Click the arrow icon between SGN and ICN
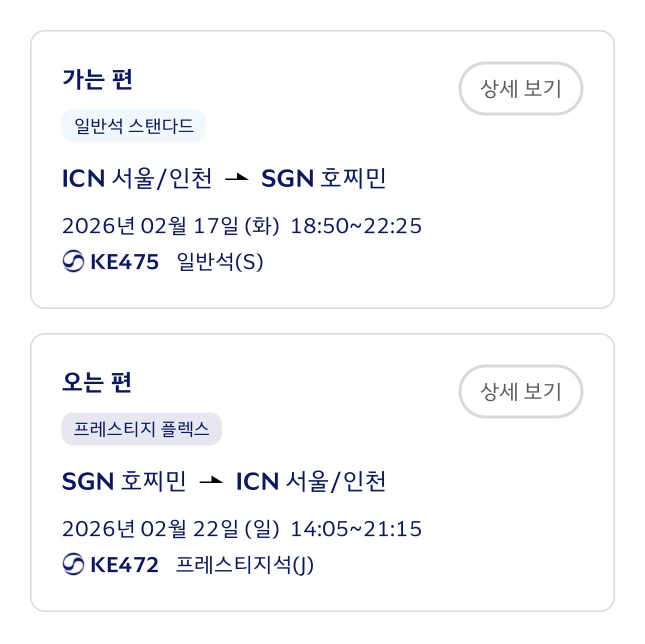This screenshot has height=644, width=645. [x=211, y=481]
